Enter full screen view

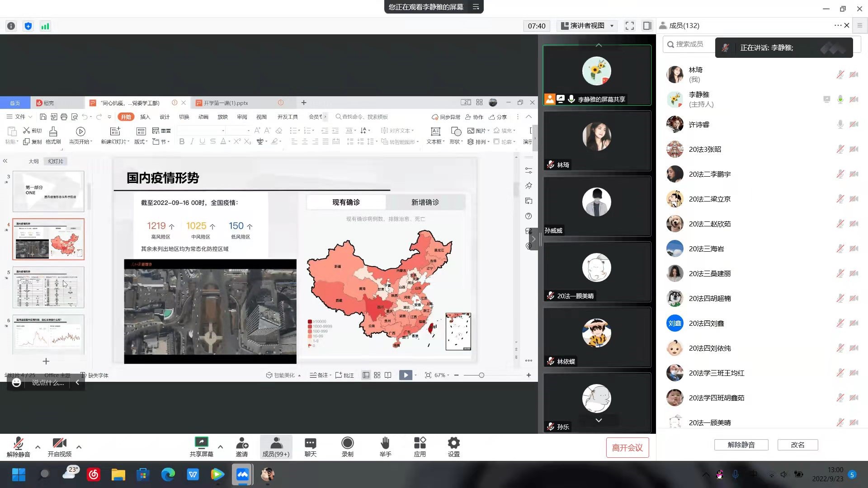coord(630,26)
